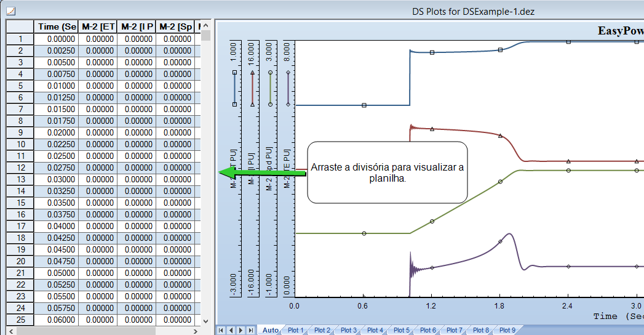Click the DS Plots window icon
Screen dimensions: 644x335
pyautogui.click(x=10, y=10)
